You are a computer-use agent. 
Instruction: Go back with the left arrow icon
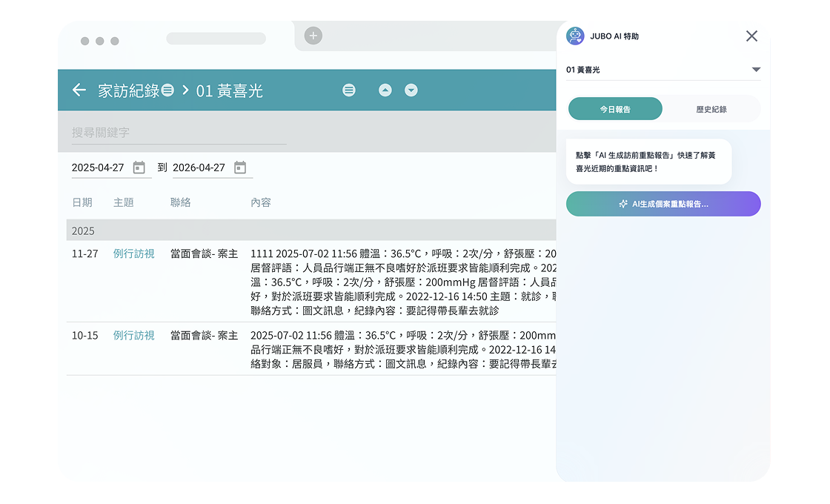79,90
